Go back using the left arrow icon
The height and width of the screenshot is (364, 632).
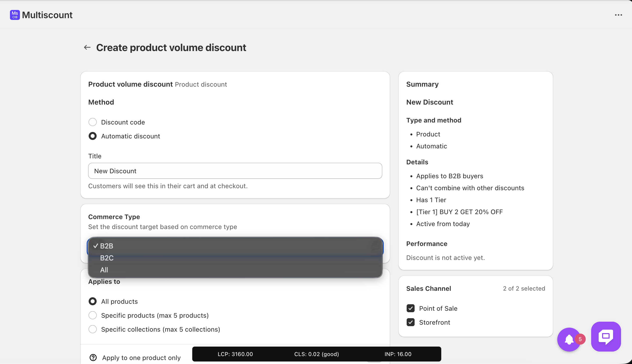point(87,47)
